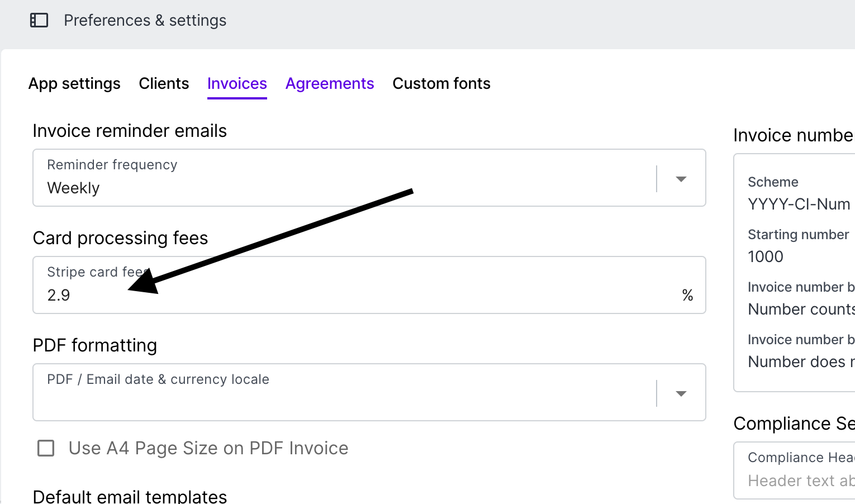Enable Use A4 Page Size checkbox
Viewport: 855px width, 504px height.
click(46, 448)
